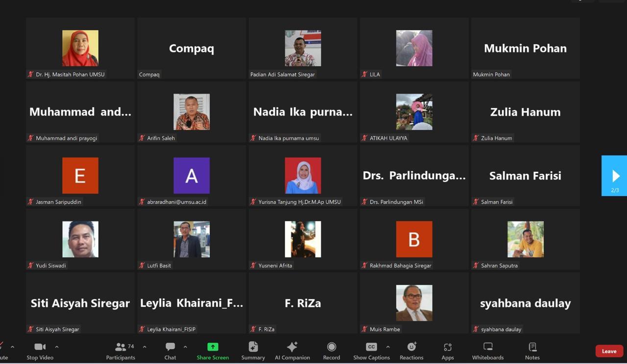Open the Apps panel

pos(447,350)
